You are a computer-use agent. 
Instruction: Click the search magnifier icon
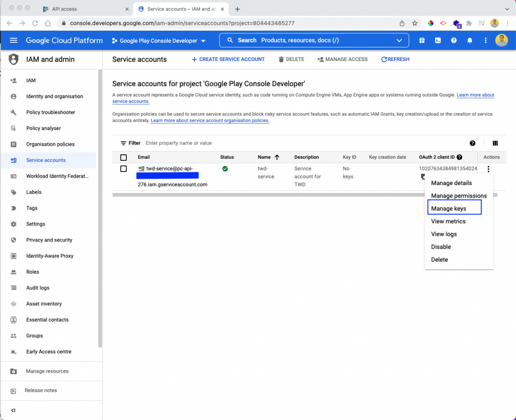click(x=230, y=40)
